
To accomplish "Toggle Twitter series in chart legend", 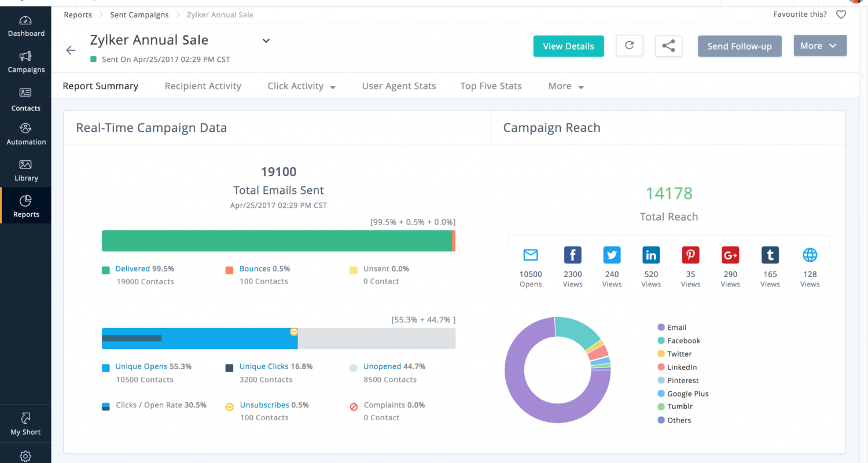I will (x=674, y=354).
